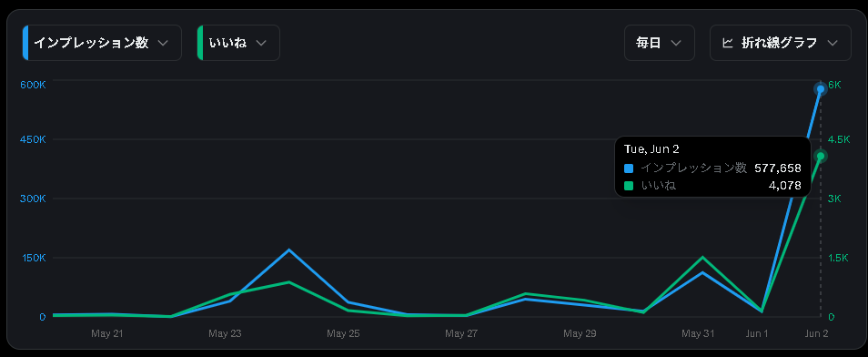Click the May 21 axis label

106,333
